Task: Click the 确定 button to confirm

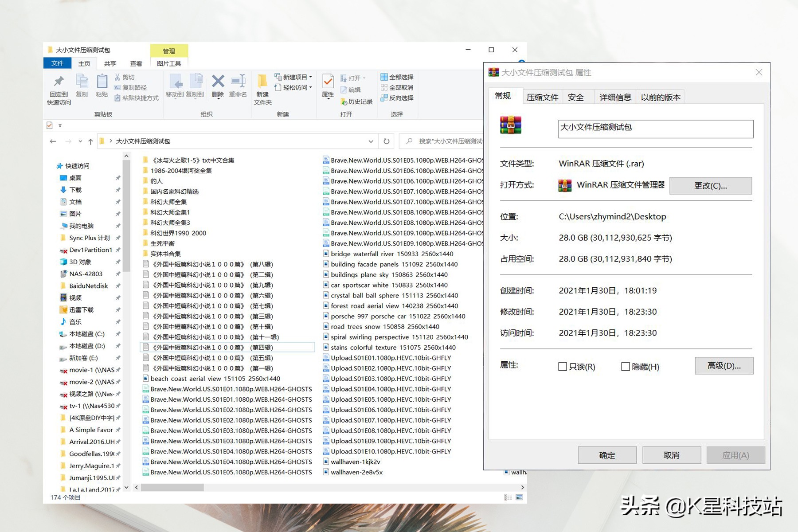Action: (x=606, y=455)
